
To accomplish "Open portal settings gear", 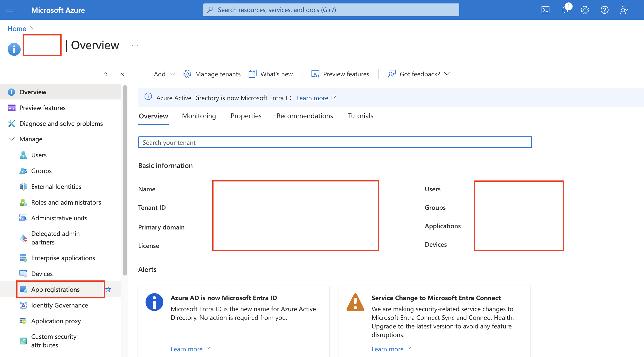I will pyautogui.click(x=585, y=10).
